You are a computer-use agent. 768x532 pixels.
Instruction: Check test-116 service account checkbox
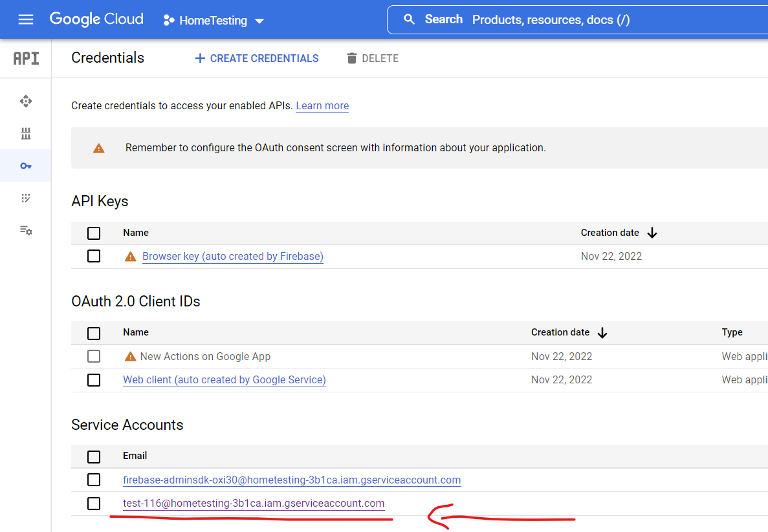94,503
